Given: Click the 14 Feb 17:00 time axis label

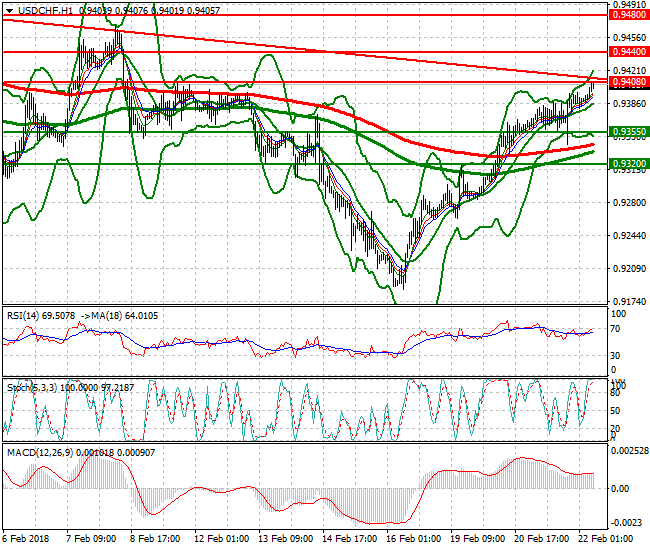Looking at the screenshot, I should (x=349, y=539).
